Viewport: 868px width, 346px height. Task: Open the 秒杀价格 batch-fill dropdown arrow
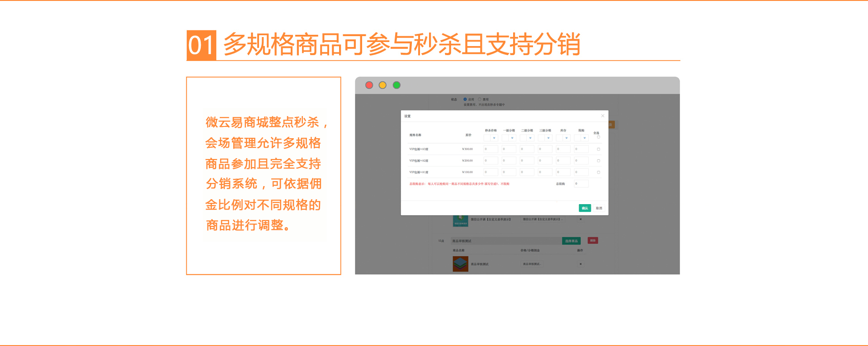point(494,138)
